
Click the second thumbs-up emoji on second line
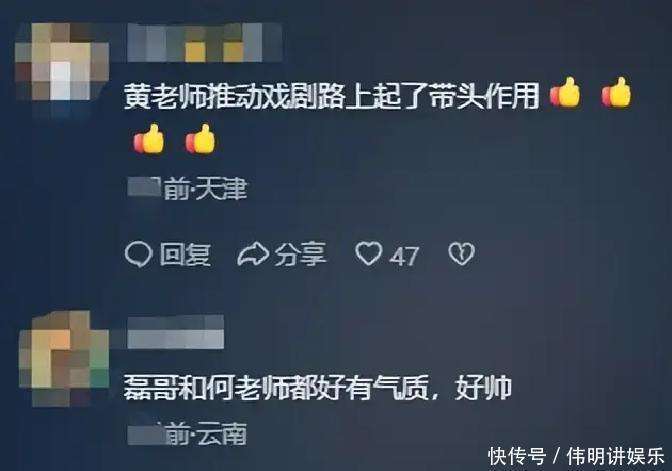pos(200,139)
